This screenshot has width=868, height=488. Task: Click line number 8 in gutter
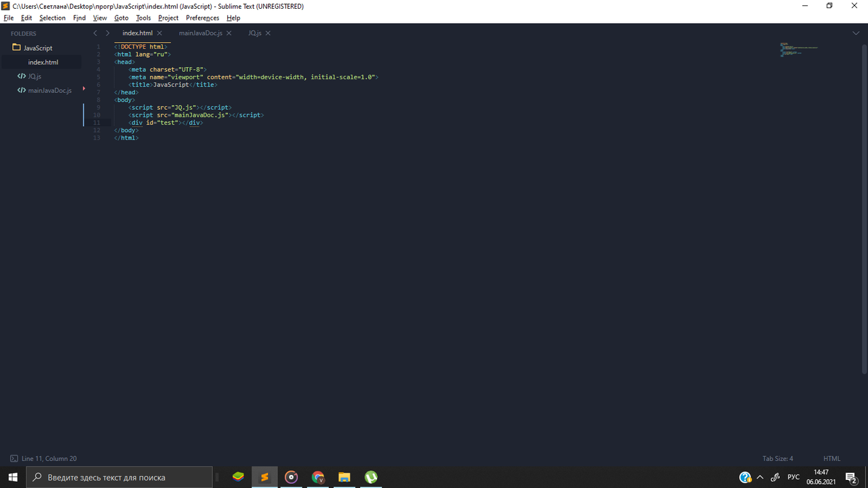(98, 100)
